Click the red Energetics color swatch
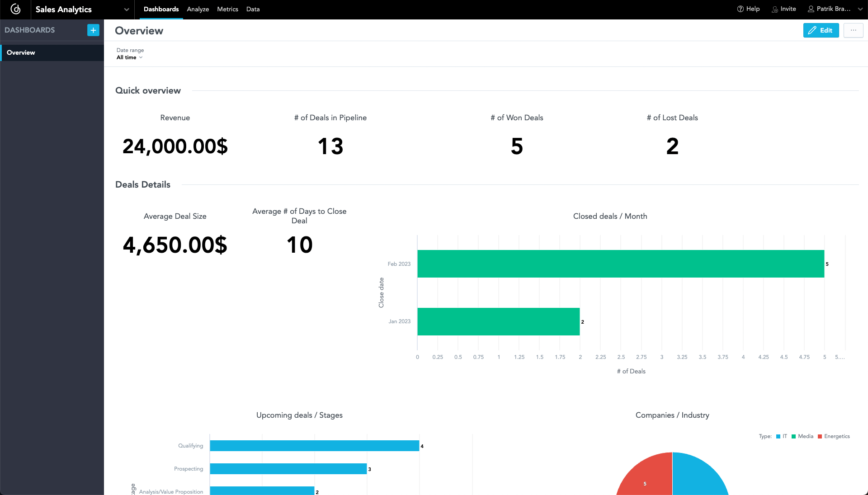The width and height of the screenshot is (868, 495). point(821,436)
